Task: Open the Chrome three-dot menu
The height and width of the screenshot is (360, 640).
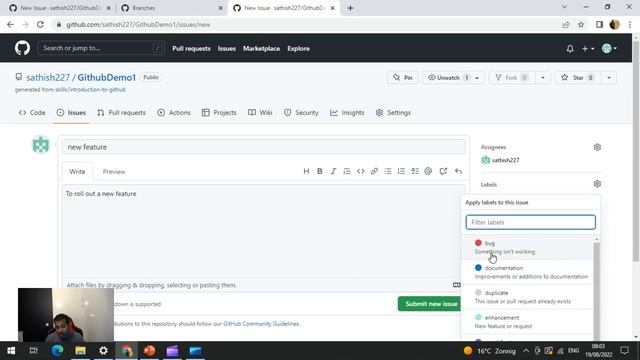Action: pos(630,24)
